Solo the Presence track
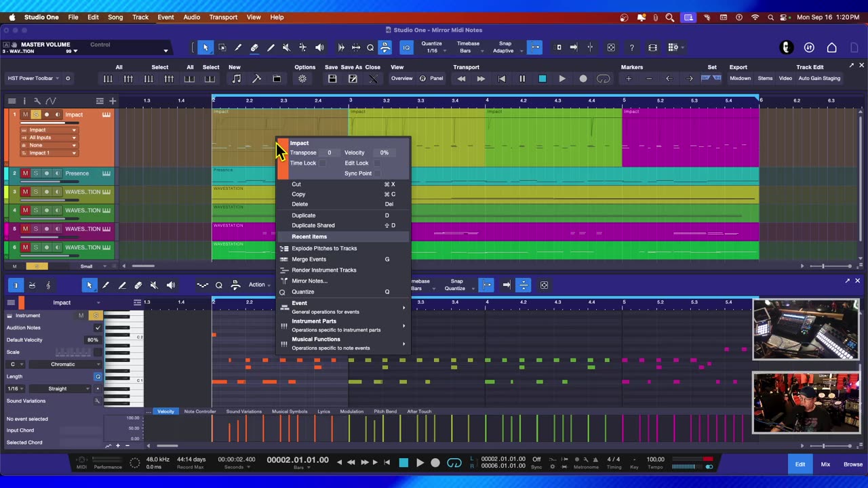This screenshot has height=488, width=868. point(36,174)
